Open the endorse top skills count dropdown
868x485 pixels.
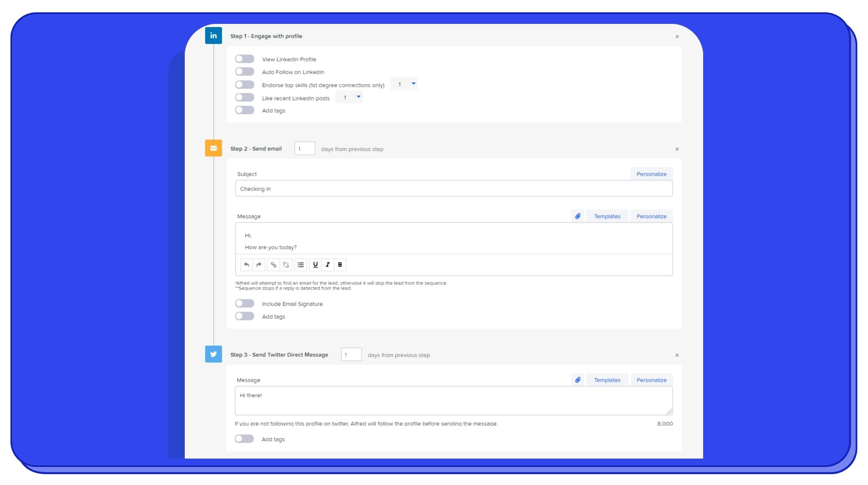(404, 84)
